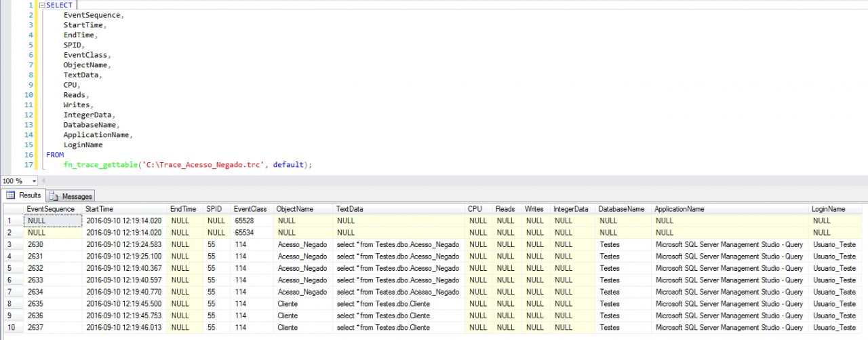This screenshot has width=868, height=340.
Task: Click the StartTime column header
Action: [x=100, y=209]
